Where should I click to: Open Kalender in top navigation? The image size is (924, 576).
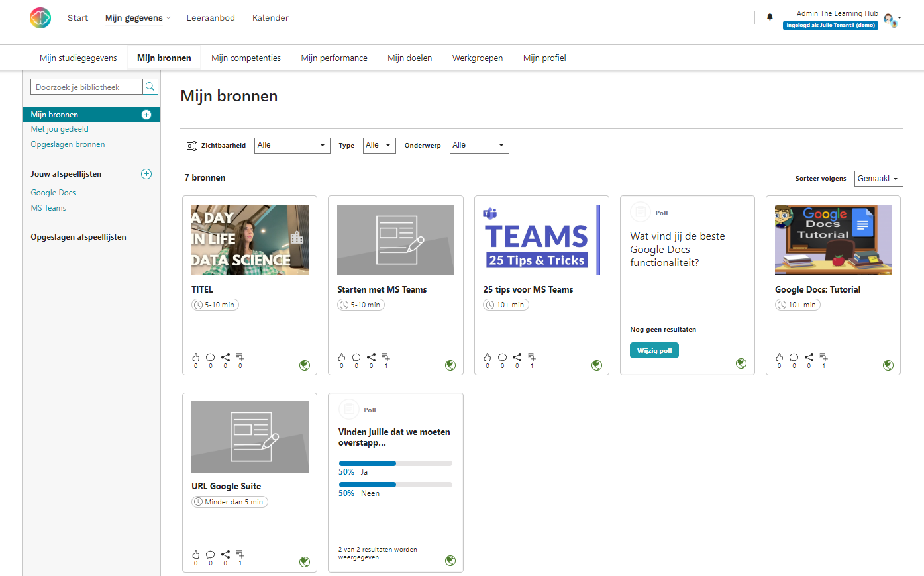tap(270, 18)
